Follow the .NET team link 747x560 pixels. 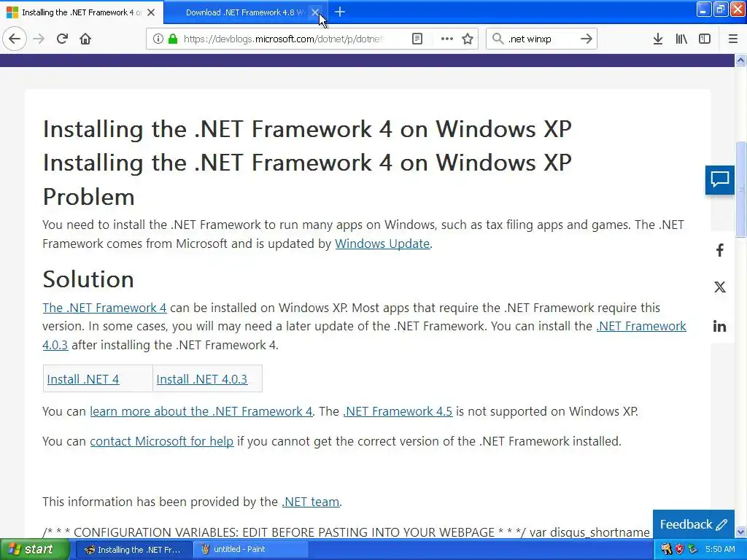coord(311,502)
